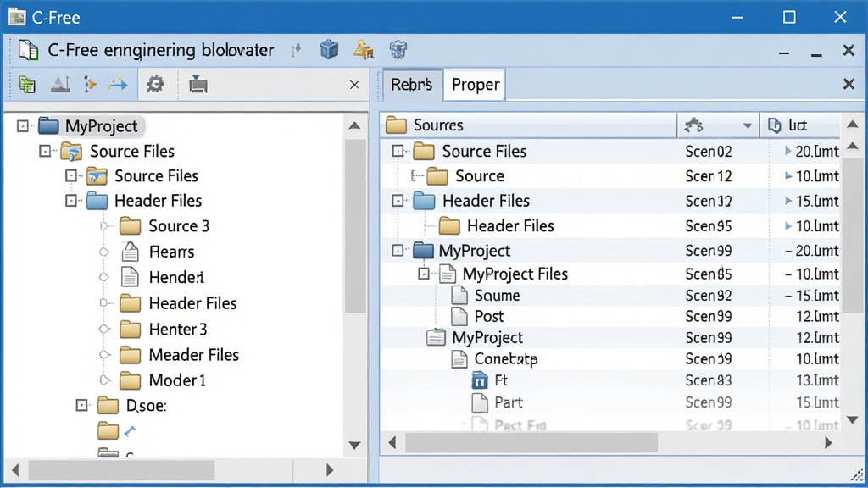Collapse the Dsoe folder node
868x488 pixels.
(x=82, y=406)
